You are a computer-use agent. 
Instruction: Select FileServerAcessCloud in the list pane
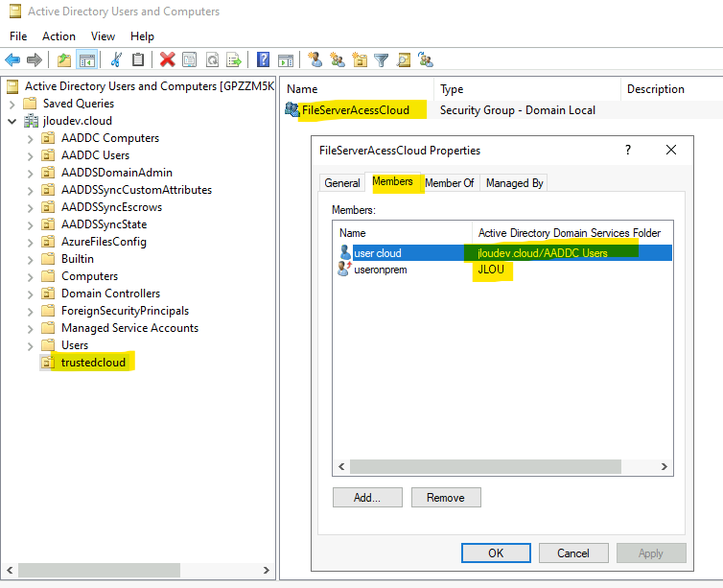(356, 110)
